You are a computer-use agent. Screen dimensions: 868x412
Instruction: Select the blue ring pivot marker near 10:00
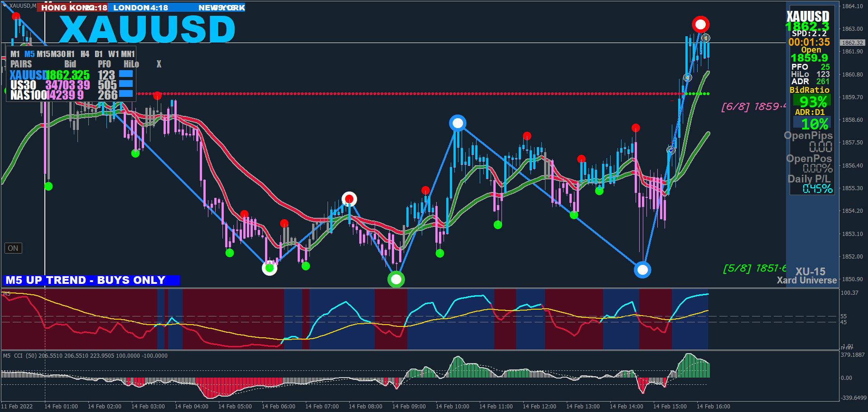tap(458, 123)
